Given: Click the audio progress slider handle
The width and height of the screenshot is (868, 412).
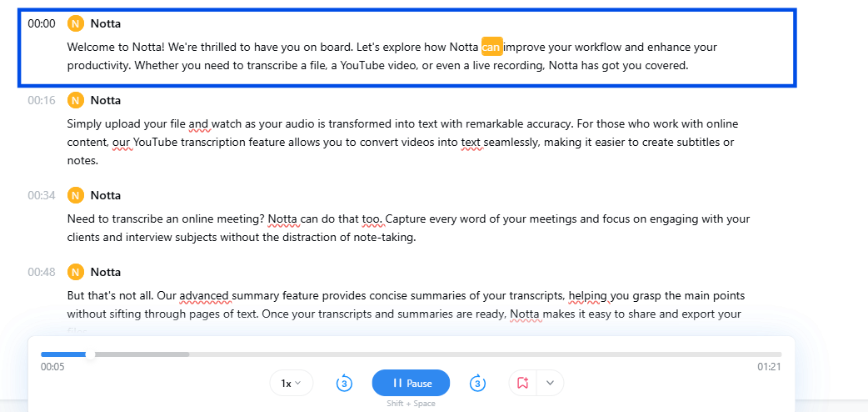Looking at the screenshot, I should point(90,354).
